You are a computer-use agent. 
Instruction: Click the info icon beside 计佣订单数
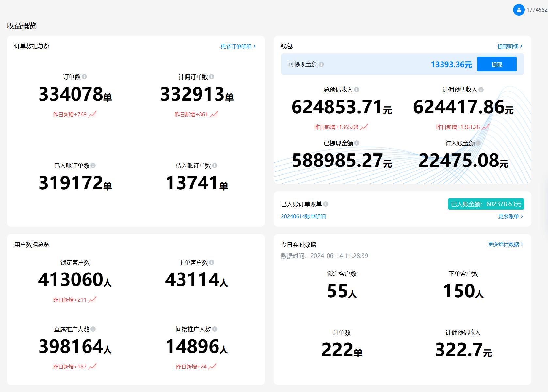coord(212,77)
